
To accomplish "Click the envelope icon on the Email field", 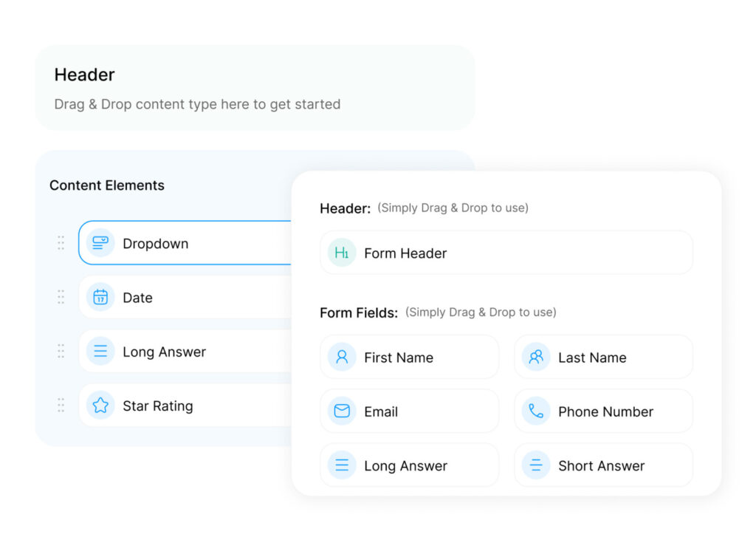I will coord(341,411).
